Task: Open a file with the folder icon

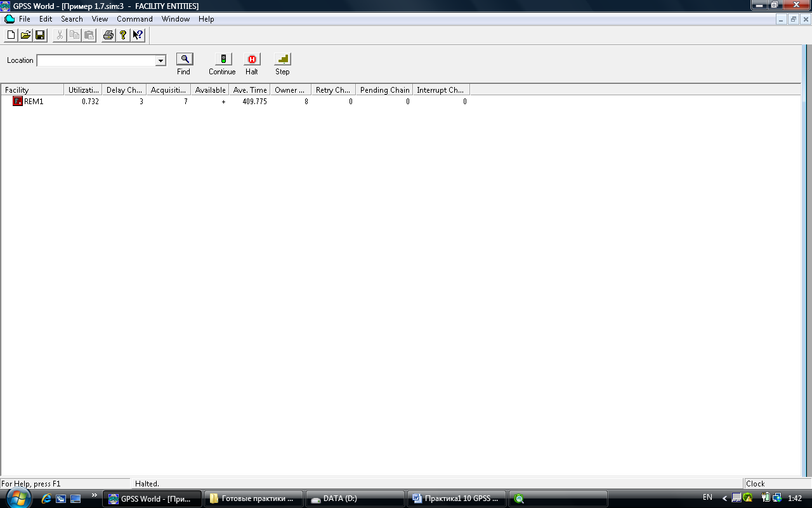Action: coord(25,35)
